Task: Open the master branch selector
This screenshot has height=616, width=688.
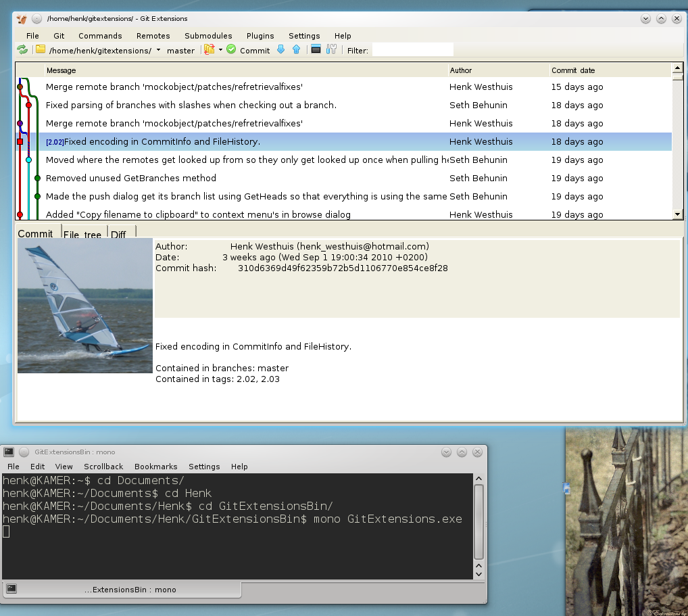Action: point(180,49)
